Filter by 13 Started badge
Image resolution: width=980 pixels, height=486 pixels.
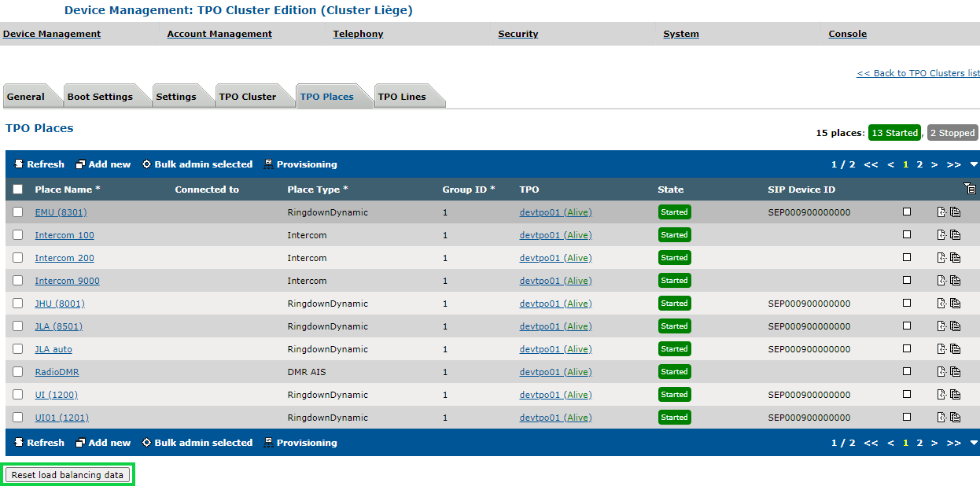[895, 133]
